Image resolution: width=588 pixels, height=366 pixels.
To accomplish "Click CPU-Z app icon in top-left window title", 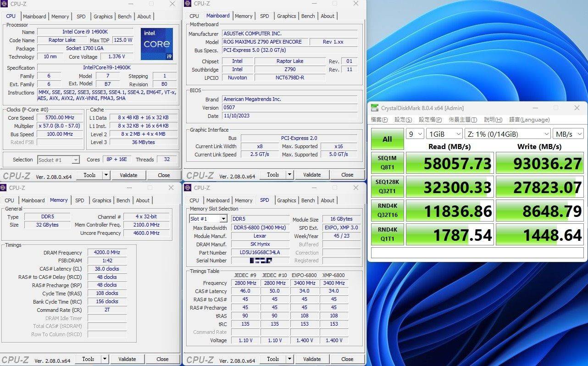I will (x=4, y=4).
